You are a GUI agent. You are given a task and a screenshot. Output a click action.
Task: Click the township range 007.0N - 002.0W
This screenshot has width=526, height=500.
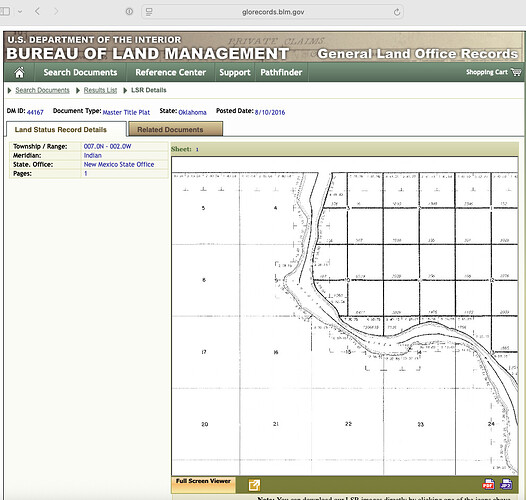[x=107, y=146]
